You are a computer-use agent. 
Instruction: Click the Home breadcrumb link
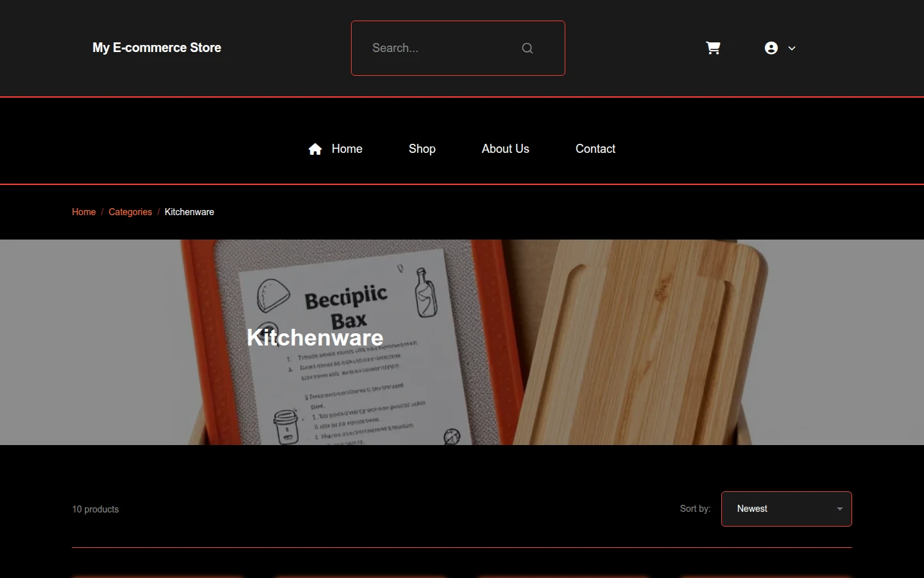pos(83,212)
